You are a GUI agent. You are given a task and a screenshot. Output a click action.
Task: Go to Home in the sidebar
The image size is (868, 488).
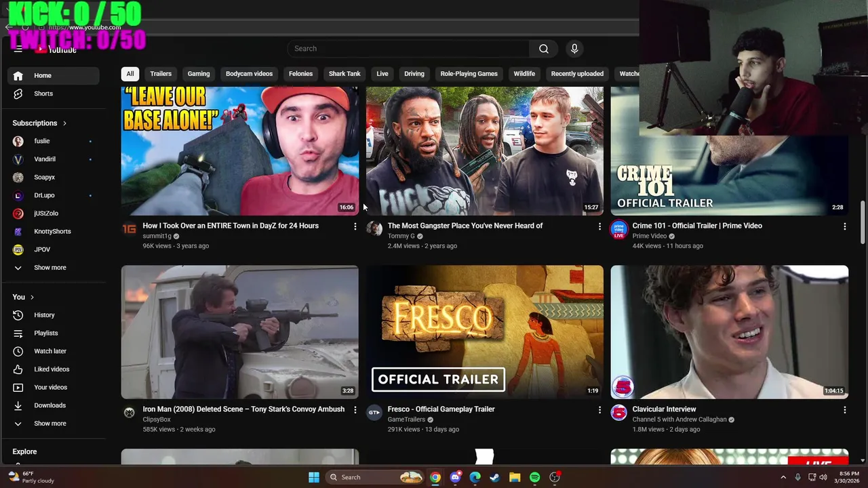point(53,76)
